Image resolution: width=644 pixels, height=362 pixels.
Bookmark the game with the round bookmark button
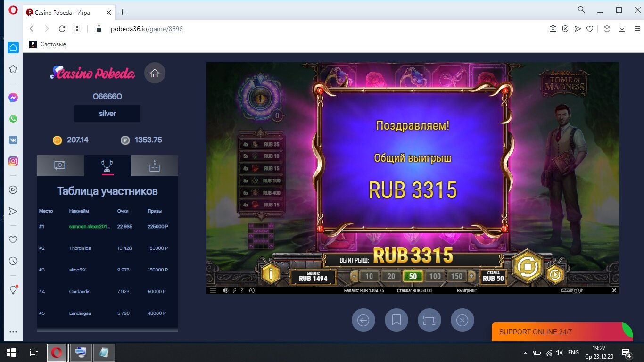[x=396, y=321]
